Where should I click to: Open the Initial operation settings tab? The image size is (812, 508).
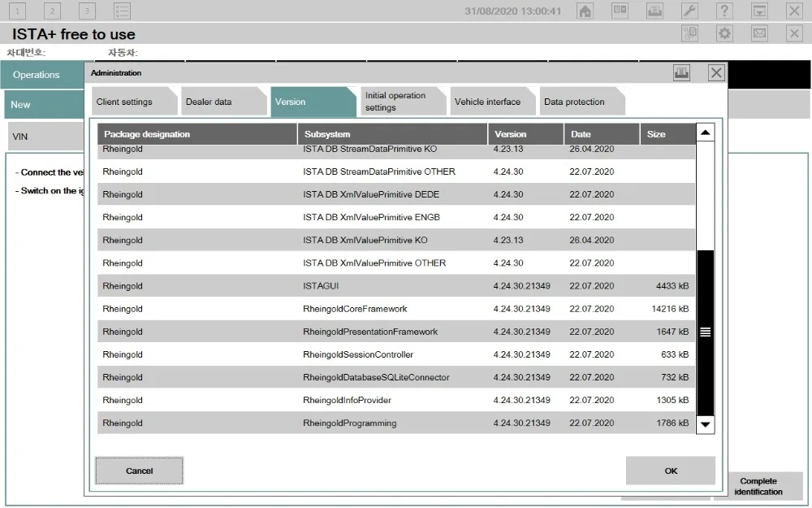[403, 102]
